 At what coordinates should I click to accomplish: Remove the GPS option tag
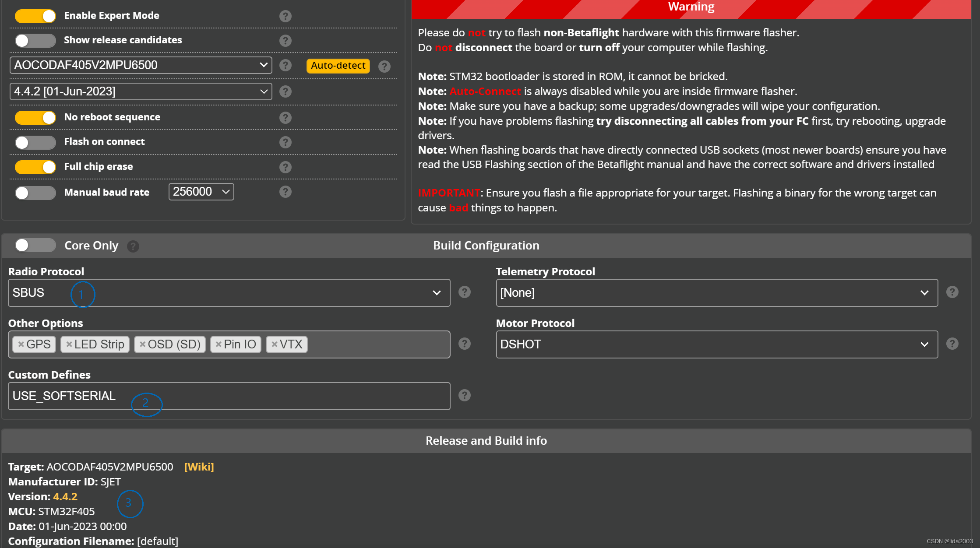21,344
